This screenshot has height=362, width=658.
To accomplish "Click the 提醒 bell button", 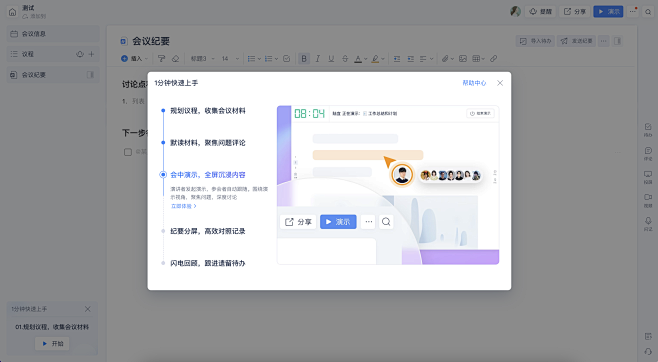I will 541,11.
